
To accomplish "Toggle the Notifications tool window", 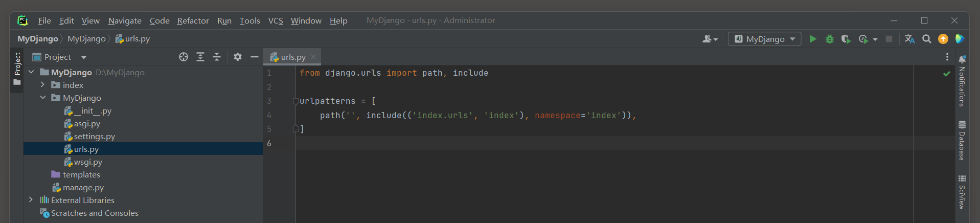I will tap(962, 81).
